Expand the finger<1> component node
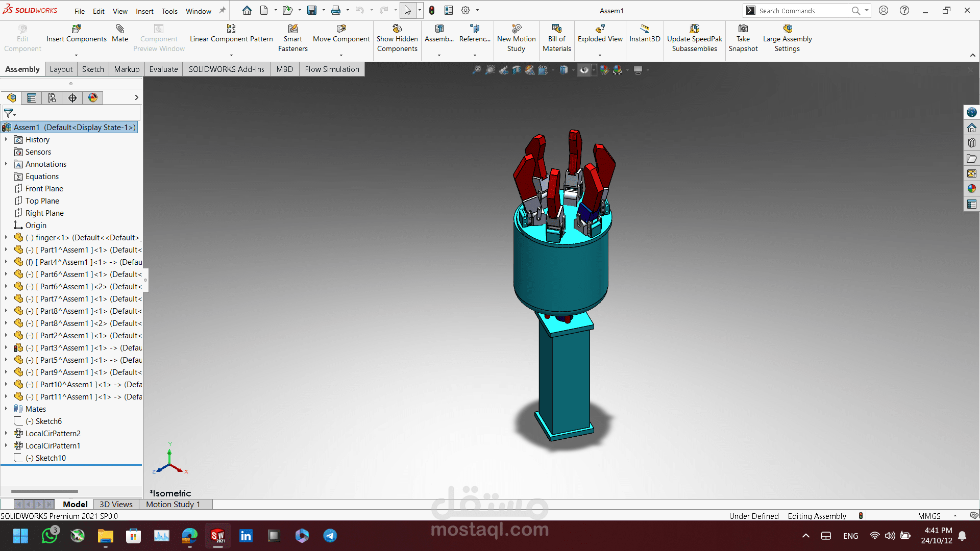This screenshot has width=980, height=551. pos(6,237)
